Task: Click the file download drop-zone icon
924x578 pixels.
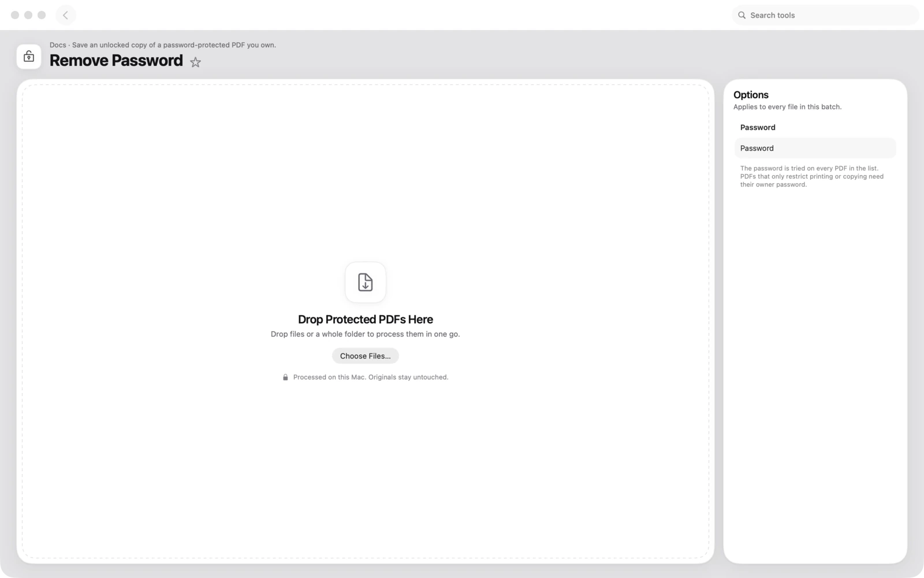Action: (x=366, y=282)
